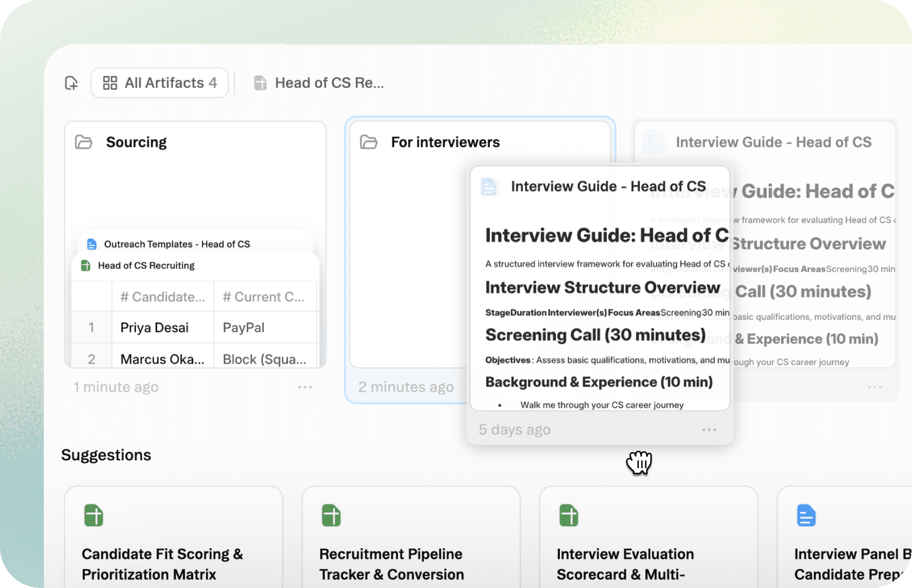Click the Interview Panel document icon

pyautogui.click(x=806, y=516)
